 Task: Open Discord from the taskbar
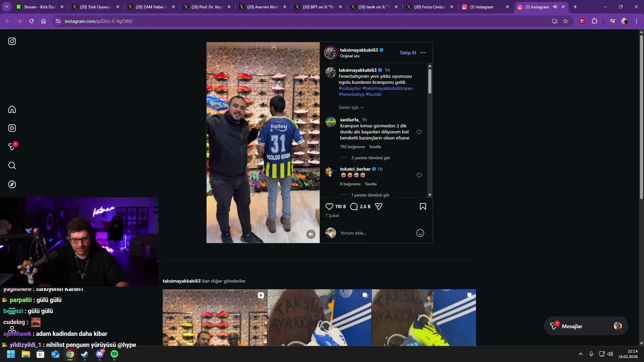click(x=100, y=354)
